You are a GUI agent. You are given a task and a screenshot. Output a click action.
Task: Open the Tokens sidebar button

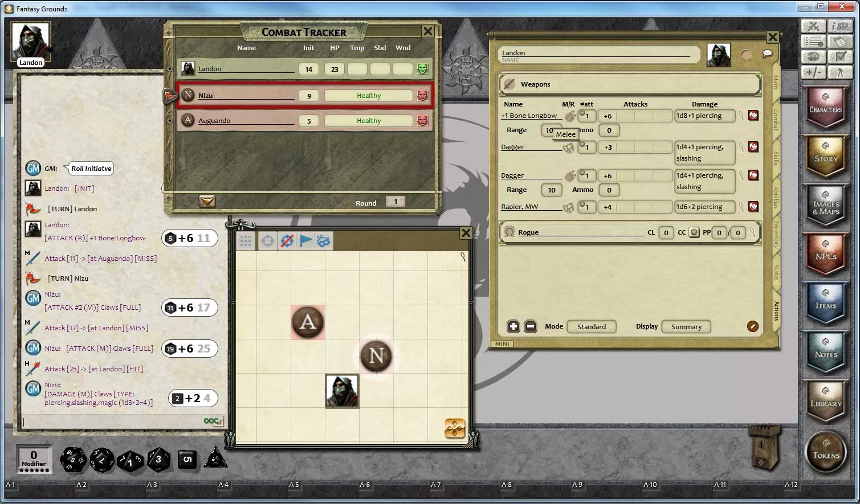(826, 453)
